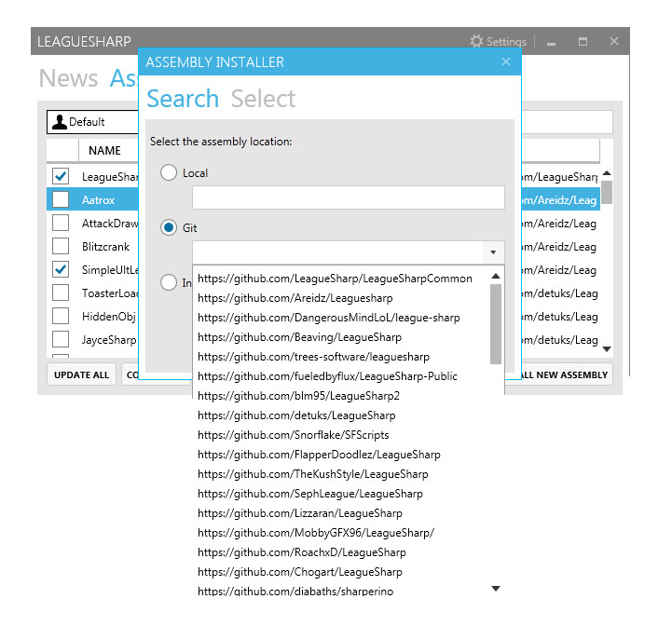Close the LeagueSharp main window

(614, 41)
